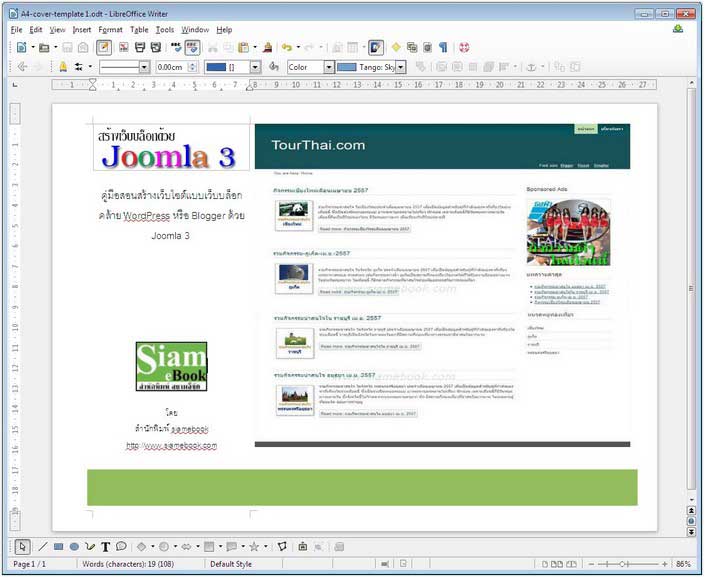
Task: Expand the Stars shapes dropdown arrow
Action: [x=265, y=547]
